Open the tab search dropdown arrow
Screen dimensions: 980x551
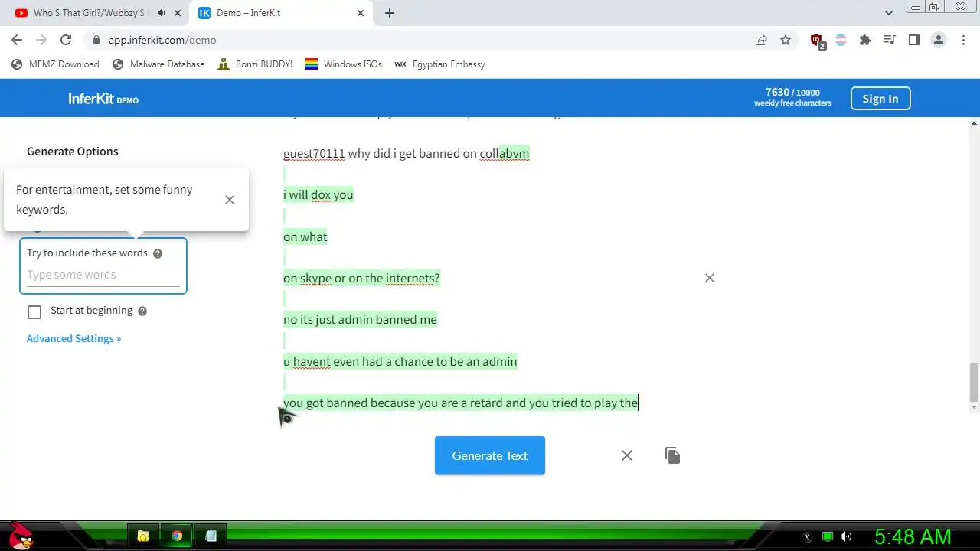[889, 13]
